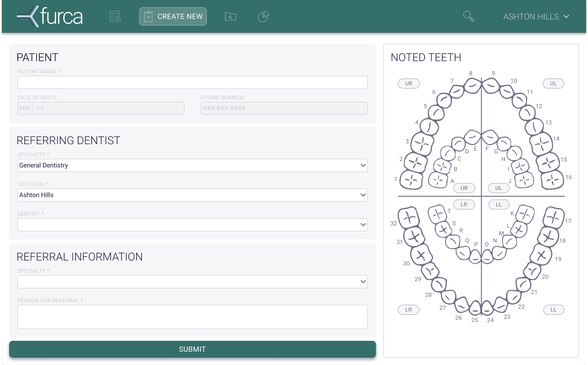Select primary tooth J on the chart

click(x=525, y=180)
